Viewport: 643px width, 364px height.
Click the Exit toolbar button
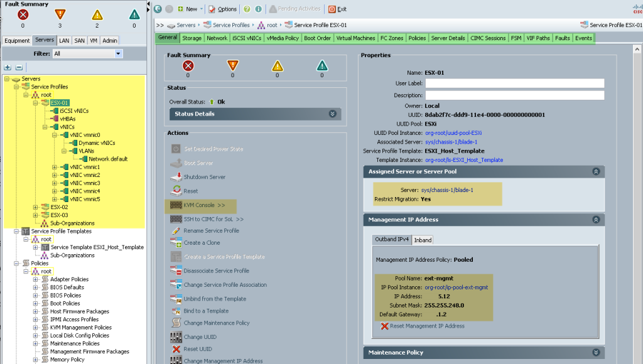pos(337,9)
